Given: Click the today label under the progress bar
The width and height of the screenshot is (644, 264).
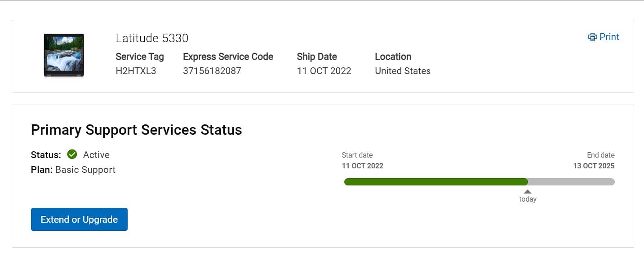Looking at the screenshot, I should pos(528,199).
